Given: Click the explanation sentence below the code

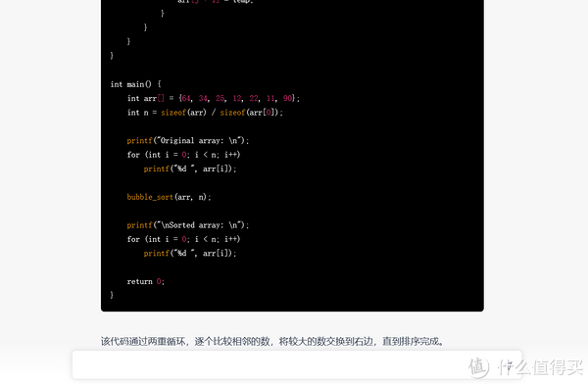Looking at the screenshot, I should tap(273, 341).
